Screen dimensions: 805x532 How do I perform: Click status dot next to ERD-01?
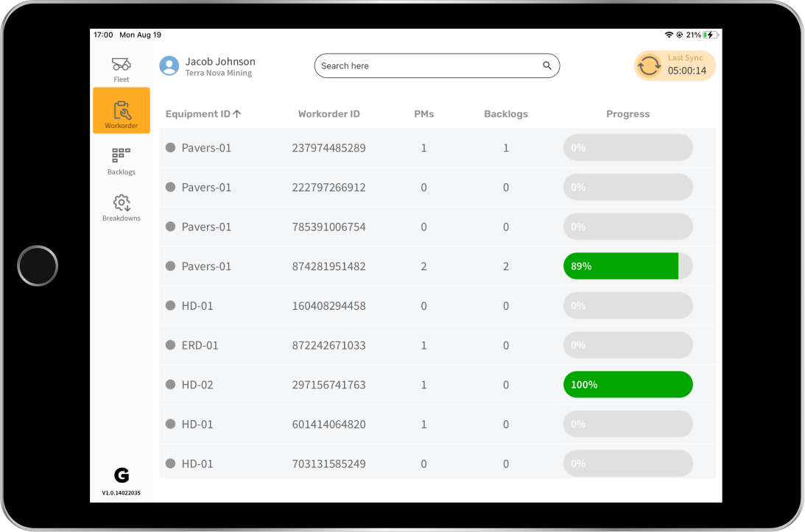point(171,345)
